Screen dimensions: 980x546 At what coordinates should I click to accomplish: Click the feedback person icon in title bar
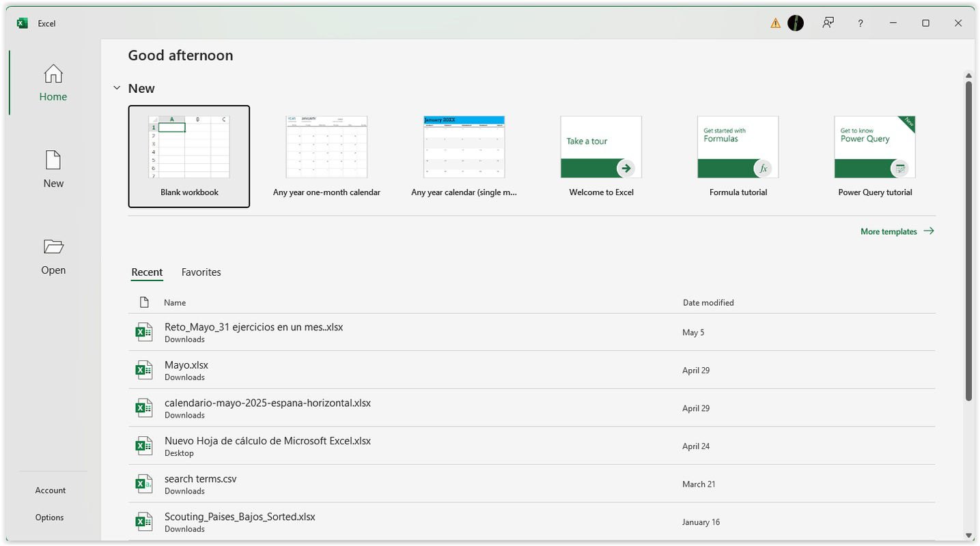828,23
